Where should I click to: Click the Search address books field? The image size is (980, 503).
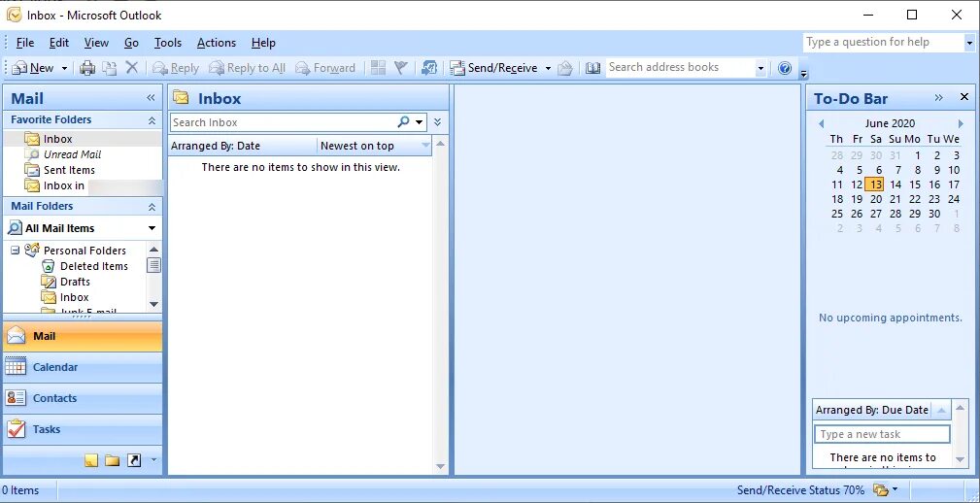click(x=681, y=67)
